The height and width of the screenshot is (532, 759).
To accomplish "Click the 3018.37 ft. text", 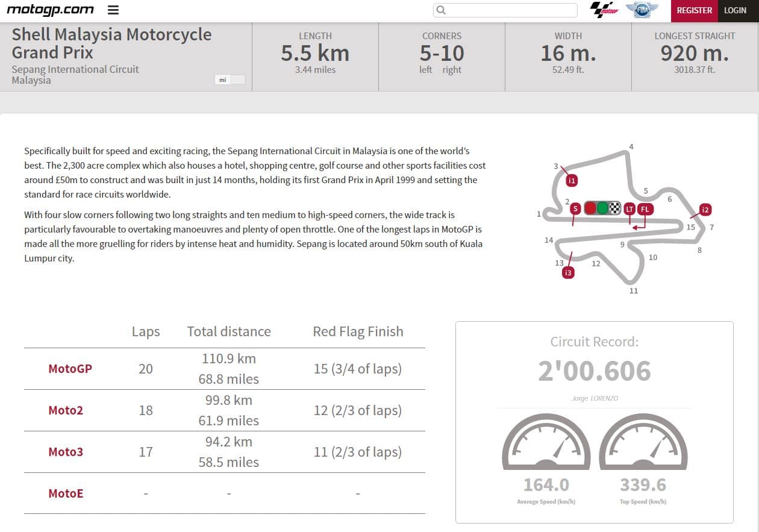I will [695, 70].
